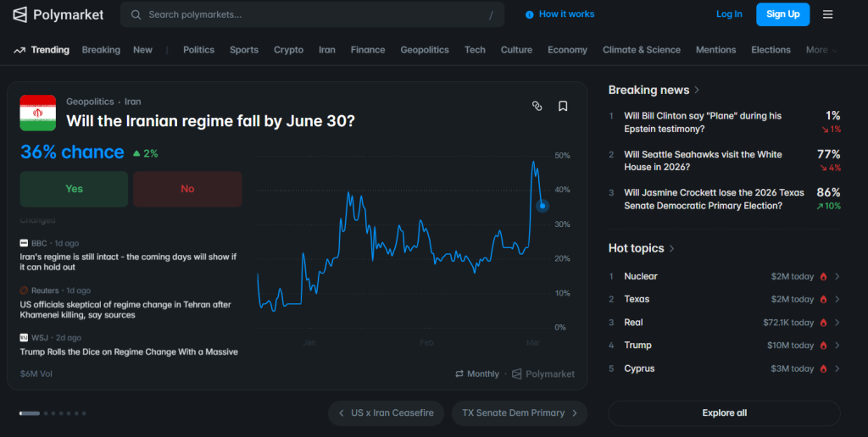The width and height of the screenshot is (868, 437).
Task: Click the flame icon beside Texas
Action: (823, 299)
